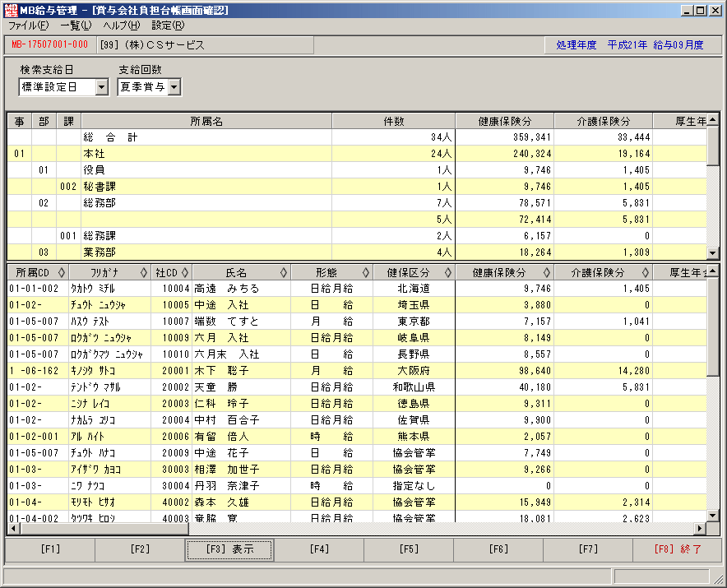Select the 秘書課 row

tap(357, 187)
